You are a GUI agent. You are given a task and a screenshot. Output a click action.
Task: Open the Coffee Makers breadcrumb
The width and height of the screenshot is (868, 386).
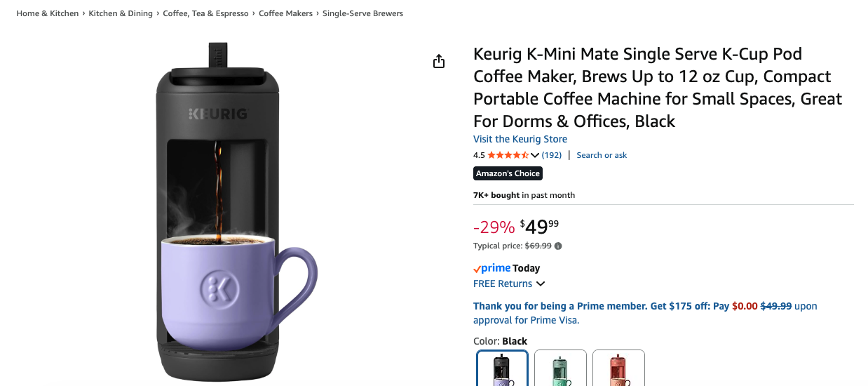[285, 13]
